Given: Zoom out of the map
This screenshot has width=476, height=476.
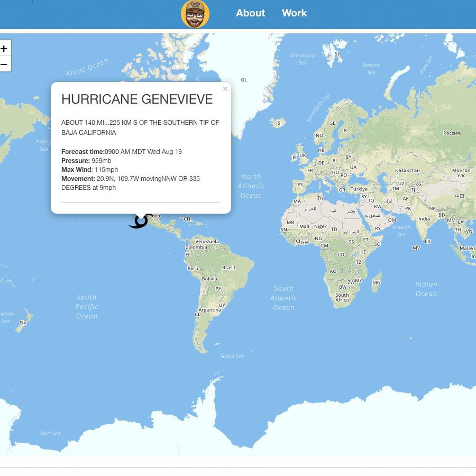Looking at the screenshot, I should [4, 64].
